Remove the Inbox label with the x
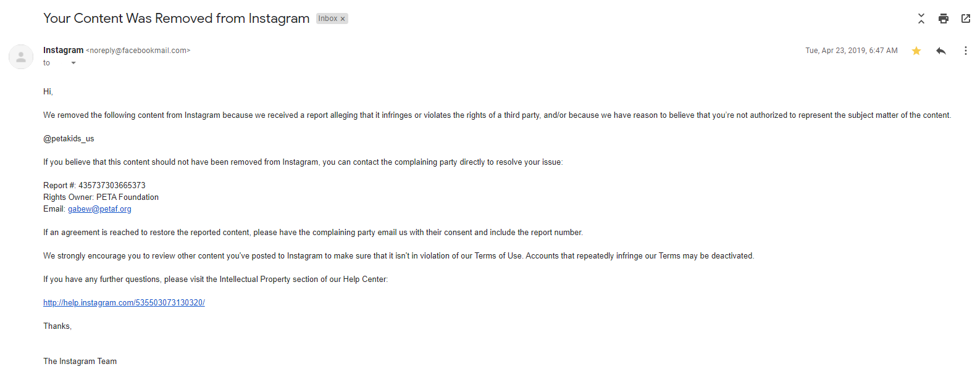Image resolution: width=980 pixels, height=385 pixels. [343, 19]
